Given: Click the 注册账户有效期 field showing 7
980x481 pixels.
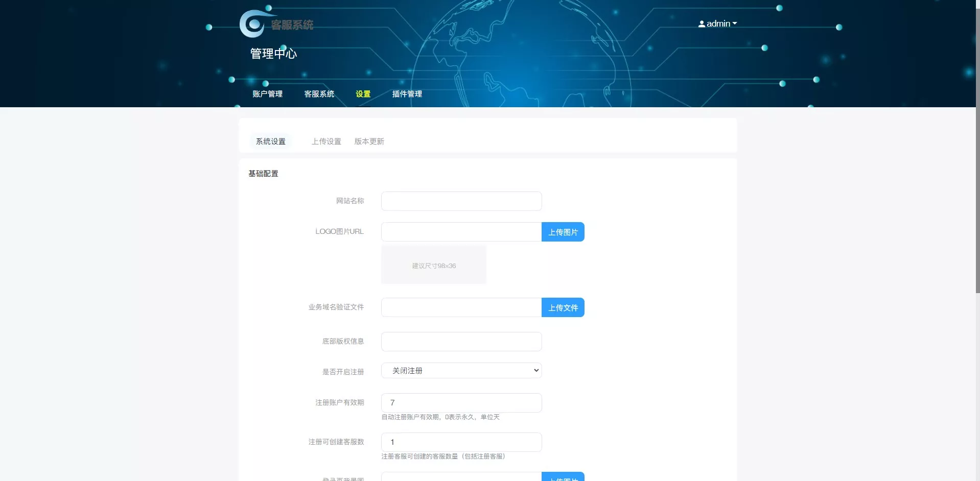Looking at the screenshot, I should point(460,403).
